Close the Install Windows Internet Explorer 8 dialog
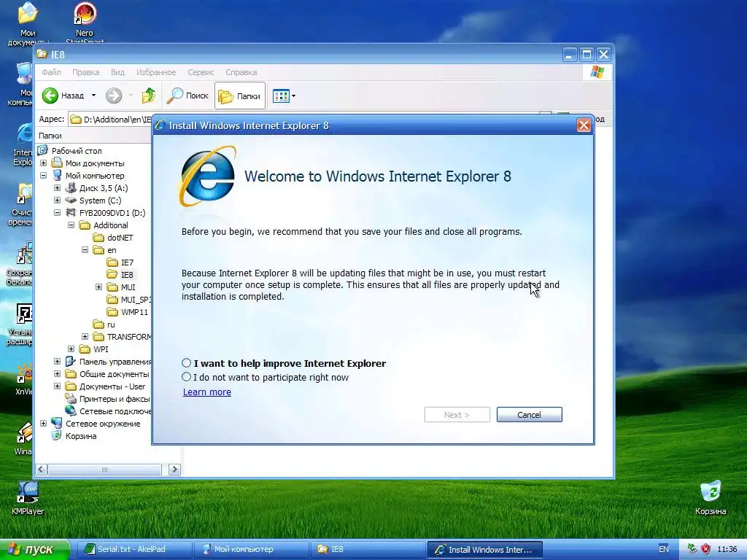The width and height of the screenshot is (747, 560). point(584,125)
